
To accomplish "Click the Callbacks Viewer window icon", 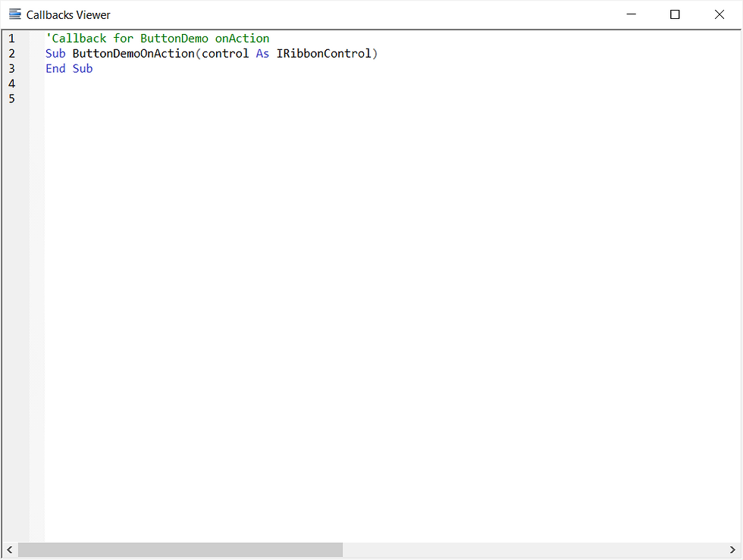I will pyautogui.click(x=14, y=14).
